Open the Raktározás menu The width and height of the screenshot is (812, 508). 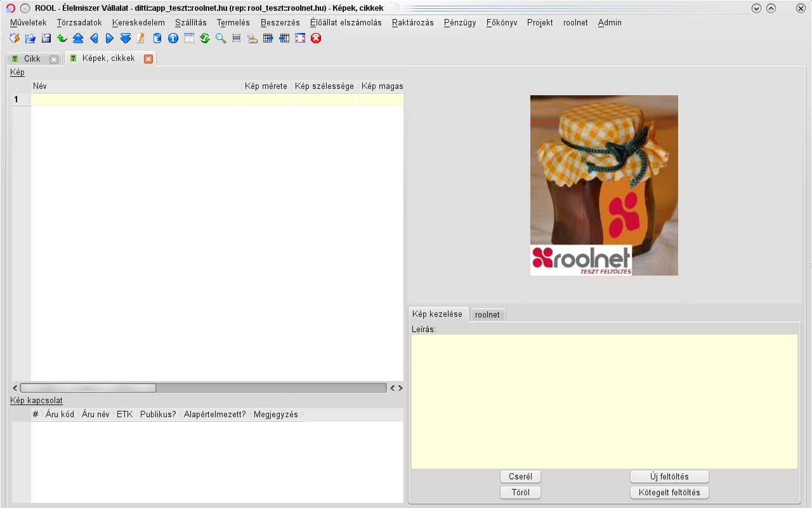(412, 23)
